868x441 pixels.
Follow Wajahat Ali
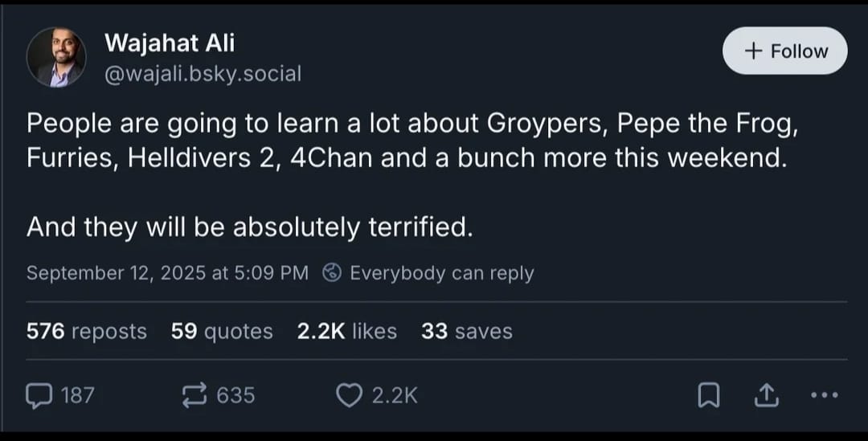click(785, 51)
